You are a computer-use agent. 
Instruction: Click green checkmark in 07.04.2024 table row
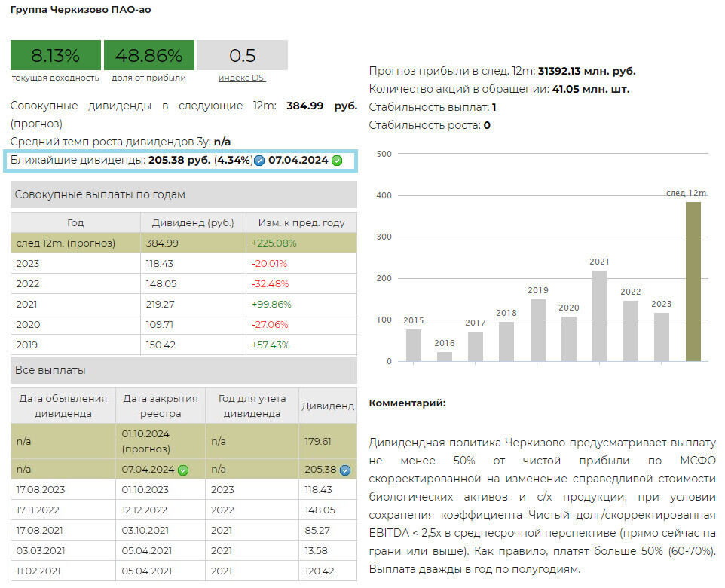183,470
